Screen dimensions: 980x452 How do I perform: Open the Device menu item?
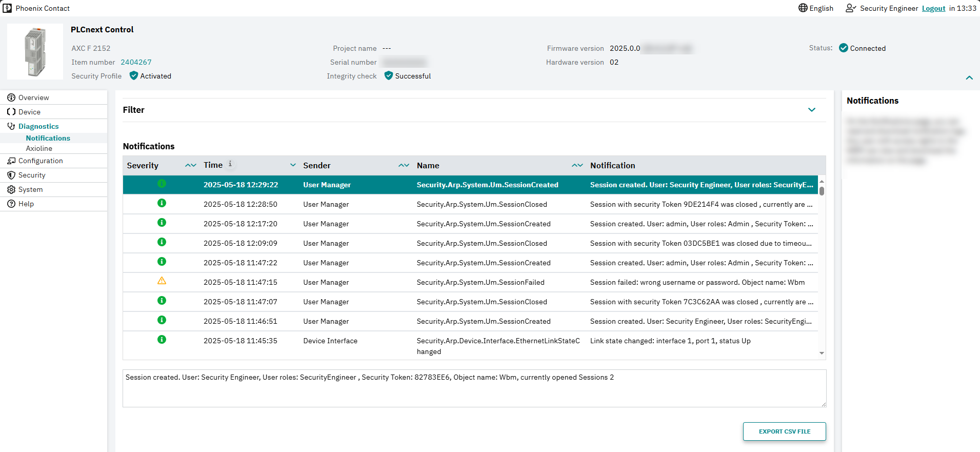coord(29,112)
